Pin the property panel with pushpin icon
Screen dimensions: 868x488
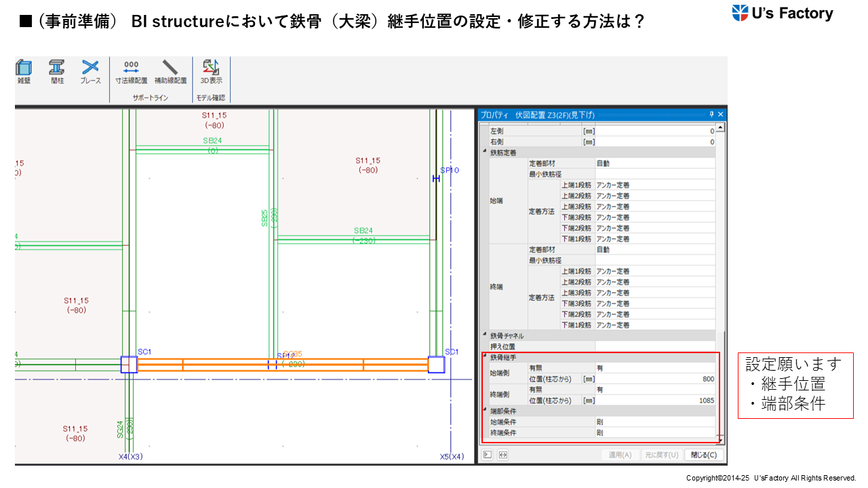pos(711,115)
